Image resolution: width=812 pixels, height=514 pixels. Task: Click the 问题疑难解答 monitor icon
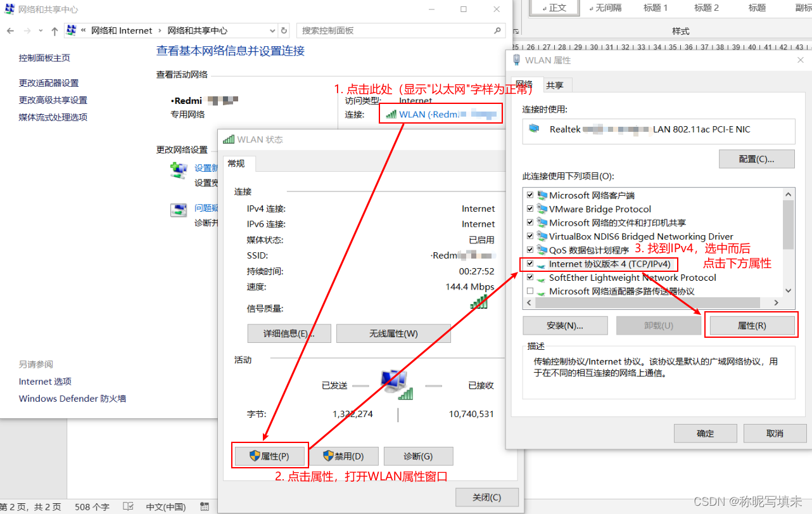pos(179,209)
